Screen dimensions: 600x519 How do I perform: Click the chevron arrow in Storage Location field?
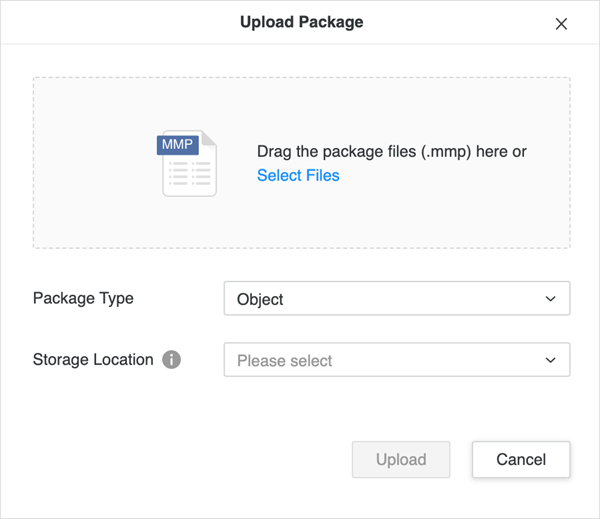pyautogui.click(x=550, y=360)
